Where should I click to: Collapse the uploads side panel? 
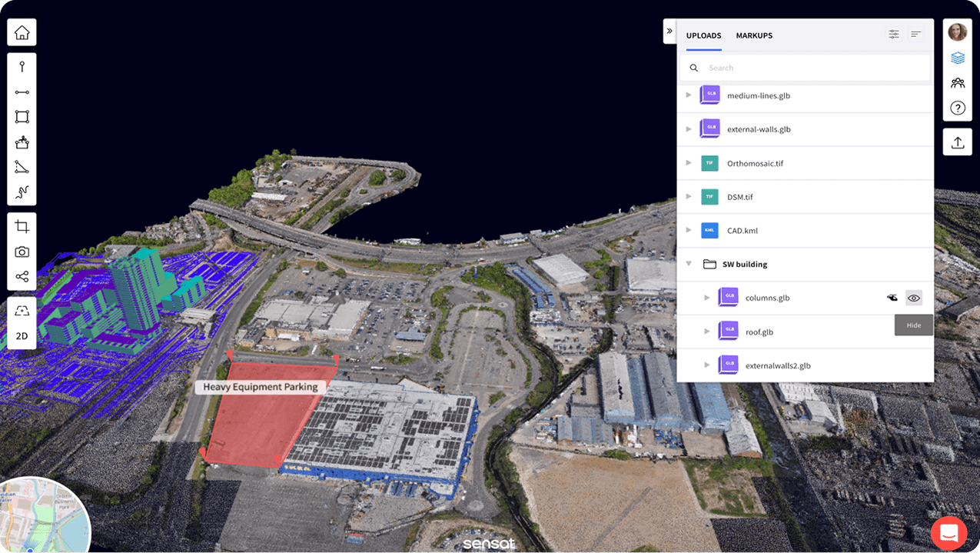coord(669,32)
